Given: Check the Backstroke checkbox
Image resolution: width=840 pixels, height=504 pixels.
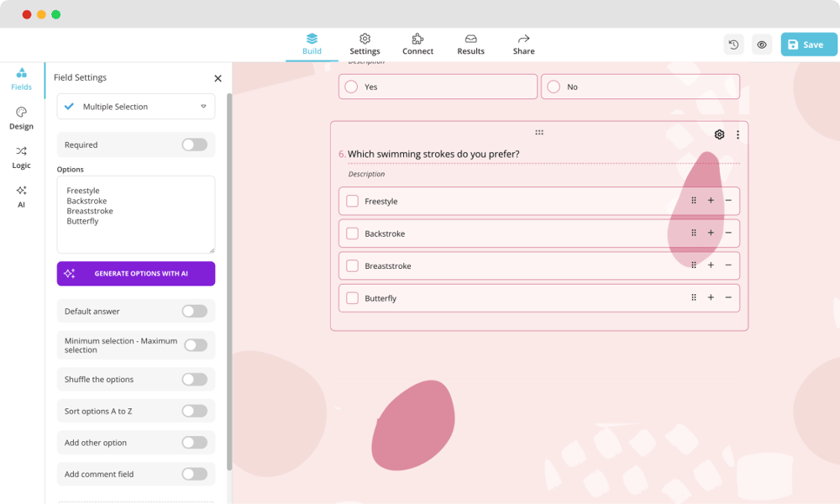Looking at the screenshot, I should pos(353,234).
